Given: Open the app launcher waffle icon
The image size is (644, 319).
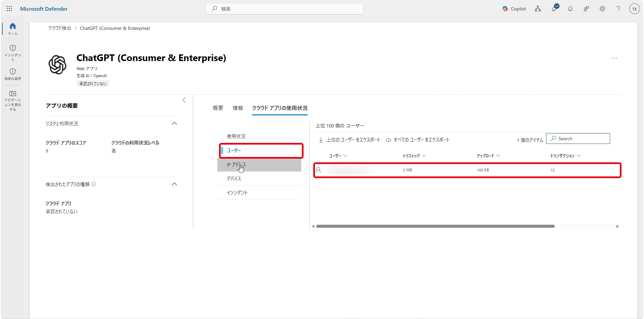Looking at the screenshot, I should pos(9,9).
